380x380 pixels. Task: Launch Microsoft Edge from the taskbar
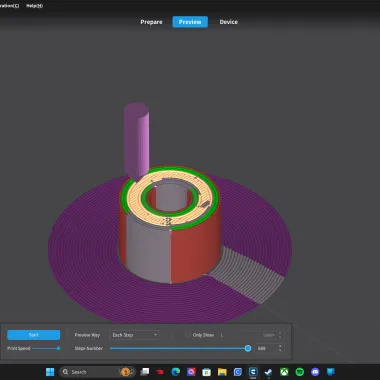(x=176, y=372)
